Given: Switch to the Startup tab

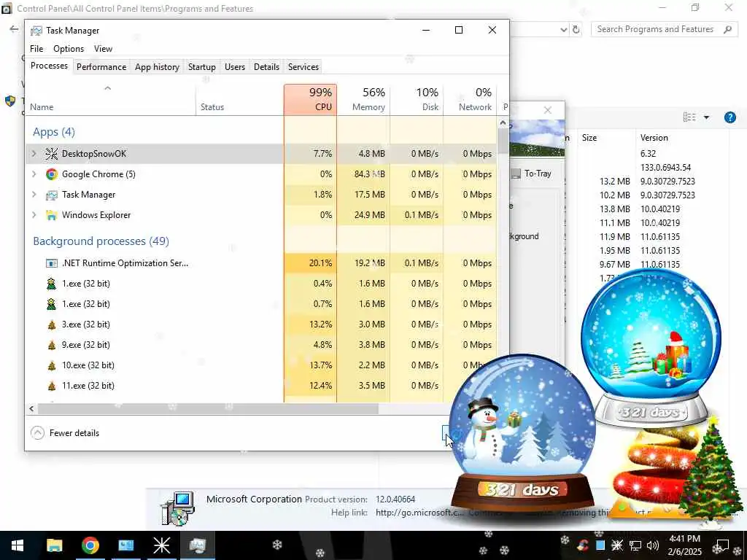Looking at the screenshot, I should 202,66.
